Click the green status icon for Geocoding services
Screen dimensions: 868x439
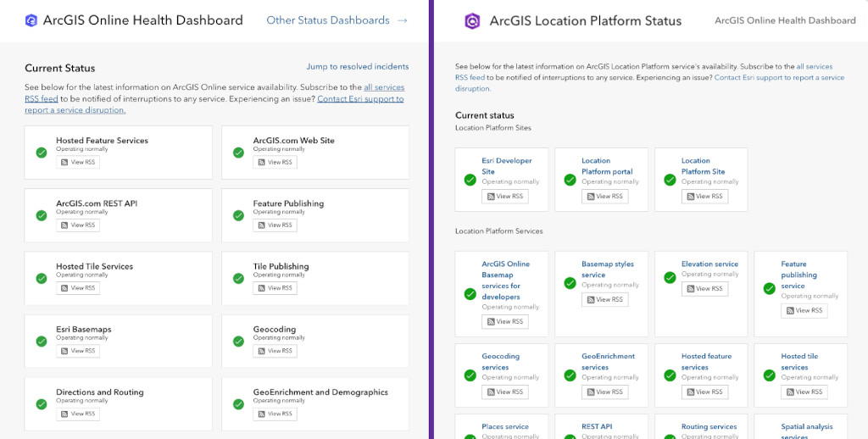(470, 375)
